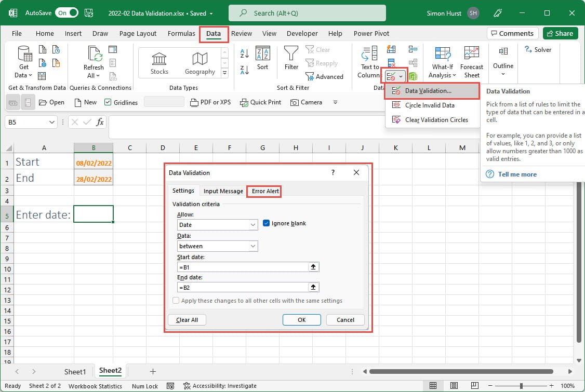Select Geography data type
This screenshot has width=585, height=392.
pyautogui.click(x=200, y=63)
